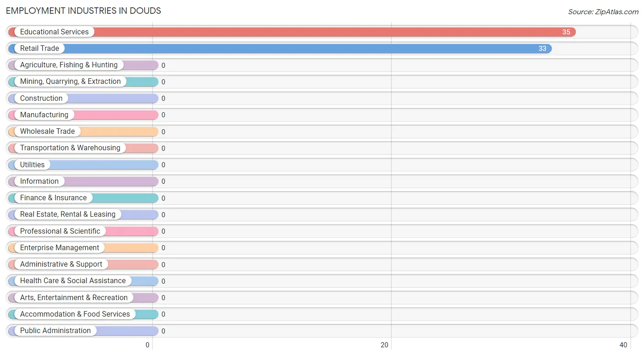Click Agriculture, Fishing & Hunting label

click(69, 65)
